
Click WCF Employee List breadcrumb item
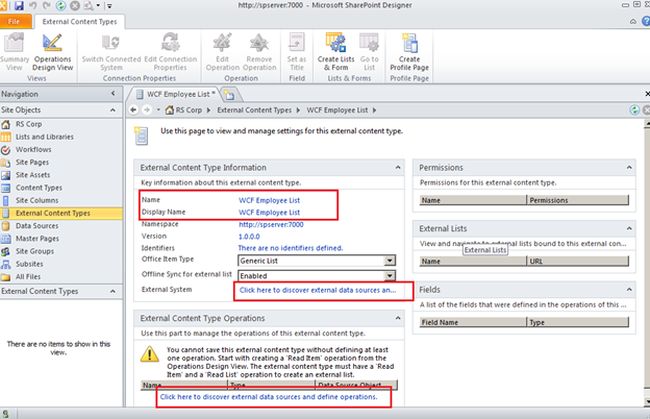tap(337, 110)
